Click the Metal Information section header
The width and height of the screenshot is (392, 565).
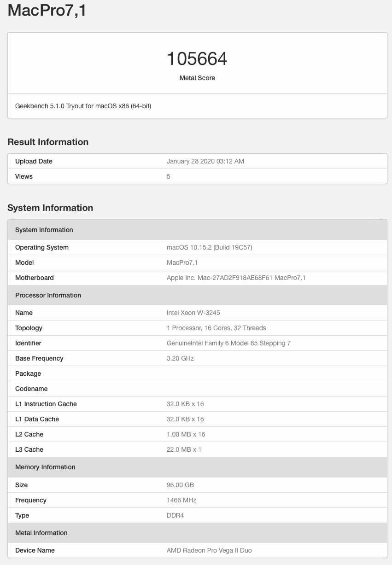coord(197,533)
